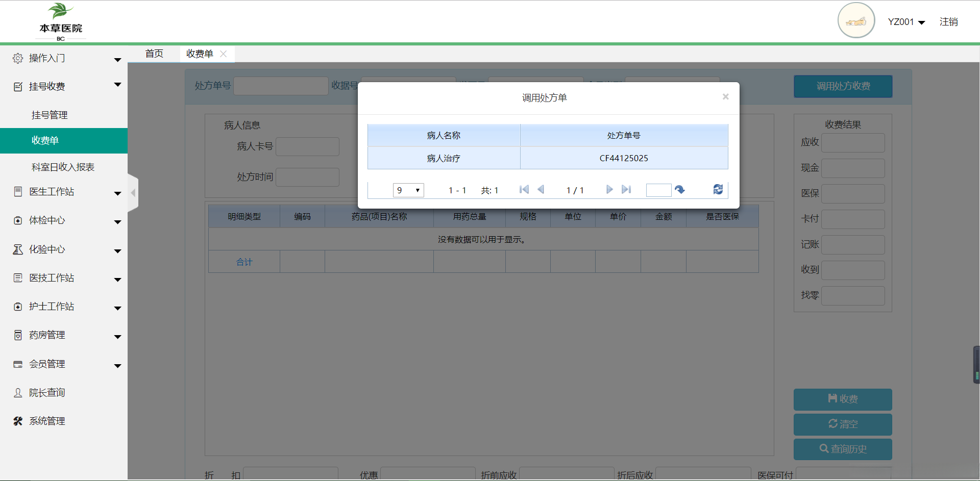Refresh the prescription list
This screenshot has width=980, height=481.
718,190
